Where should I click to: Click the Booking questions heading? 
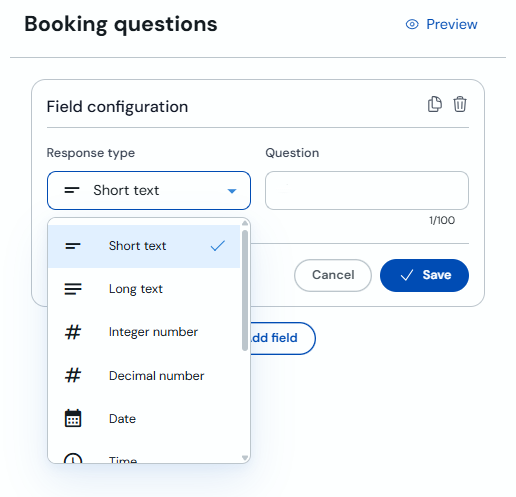(x=121, y=25)
